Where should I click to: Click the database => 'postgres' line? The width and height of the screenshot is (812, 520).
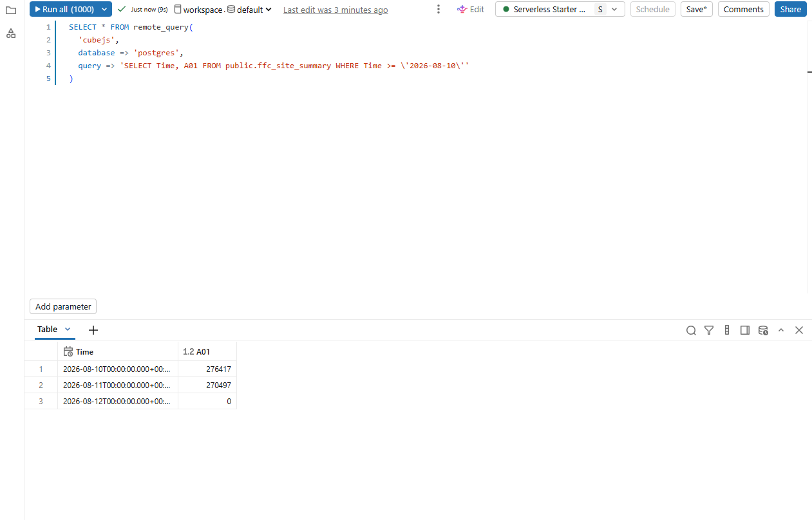131,53
